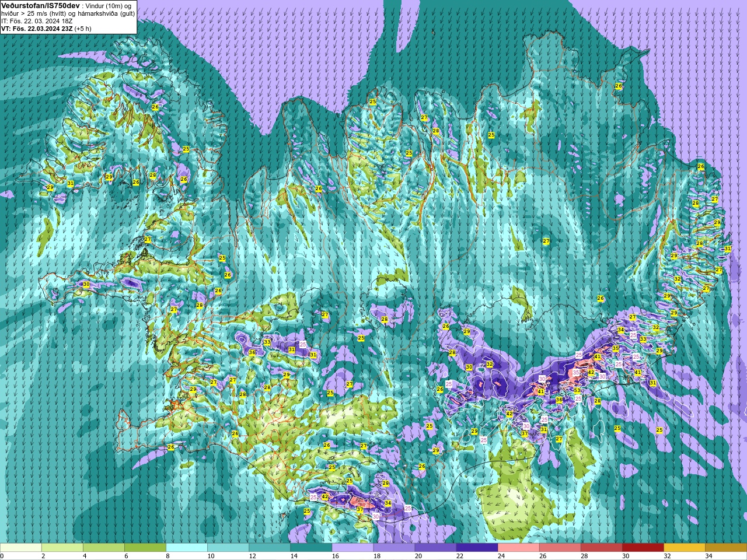Click the legend tick label '20'
The image size is (747, 560).
418,556
